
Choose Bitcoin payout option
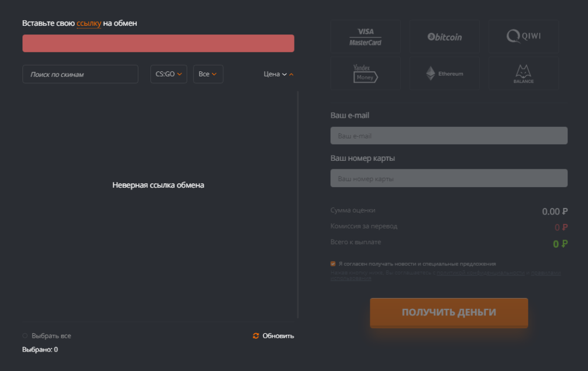pos(444,36)
